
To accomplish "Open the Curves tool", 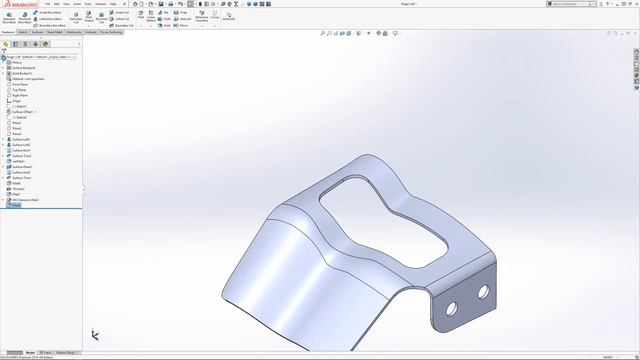I will click(x=215, y=15).
